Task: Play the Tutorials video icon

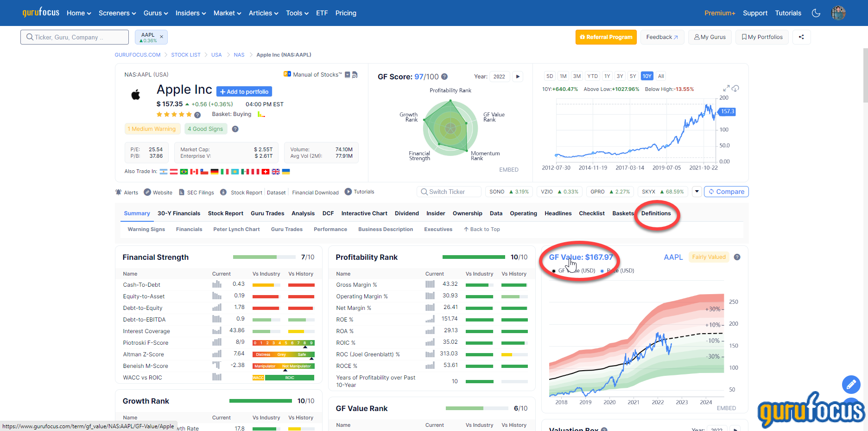Action: coord(348,192)
